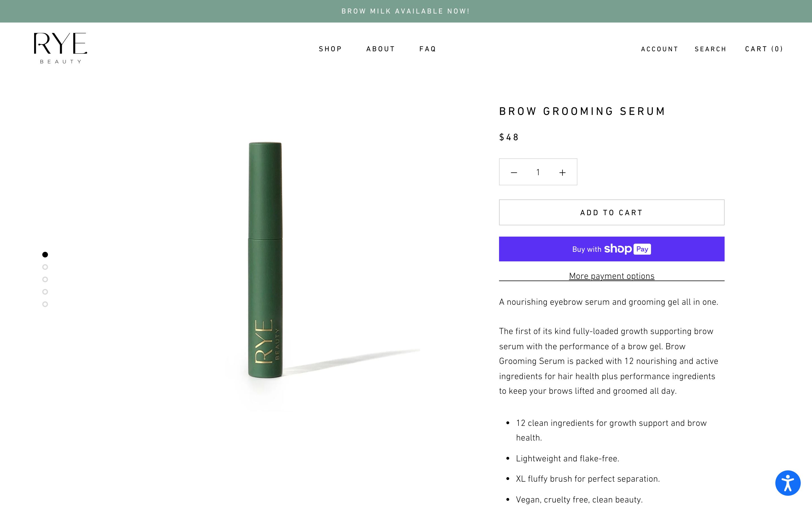Select the fifth image carousel dot
Viewport: 812px width, 507px height.
pyautogui.click(x=45, y=304)
